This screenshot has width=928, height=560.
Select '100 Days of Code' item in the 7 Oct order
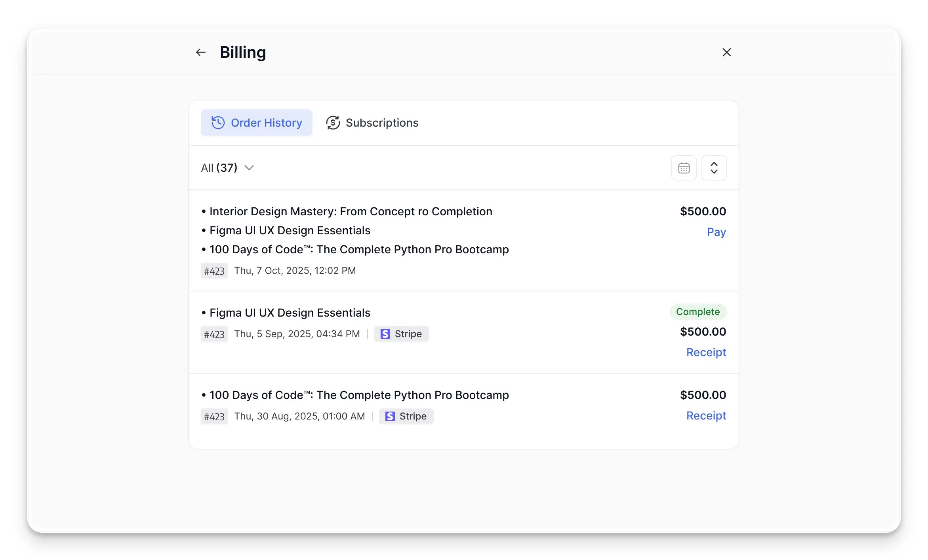click(359, 249)
